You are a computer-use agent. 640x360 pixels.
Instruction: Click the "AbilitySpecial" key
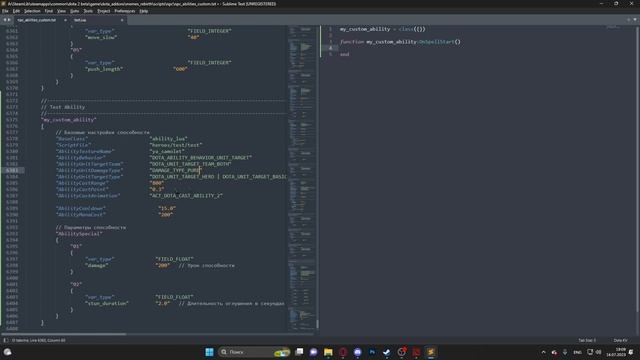click(79, 233)
